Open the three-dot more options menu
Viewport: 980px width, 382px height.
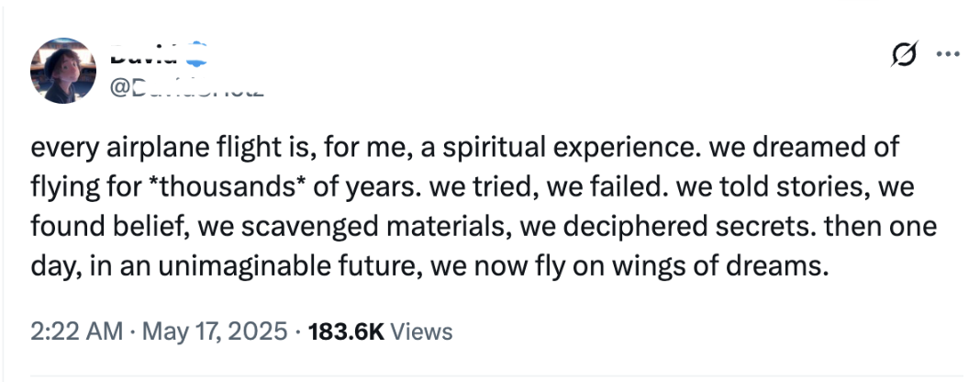[x=948, y=54]
